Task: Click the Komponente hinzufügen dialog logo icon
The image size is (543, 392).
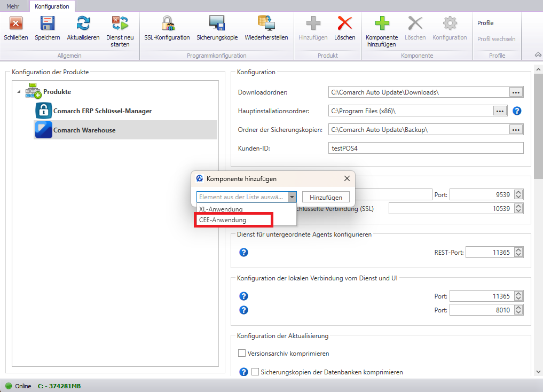Action: click(200, 178)
